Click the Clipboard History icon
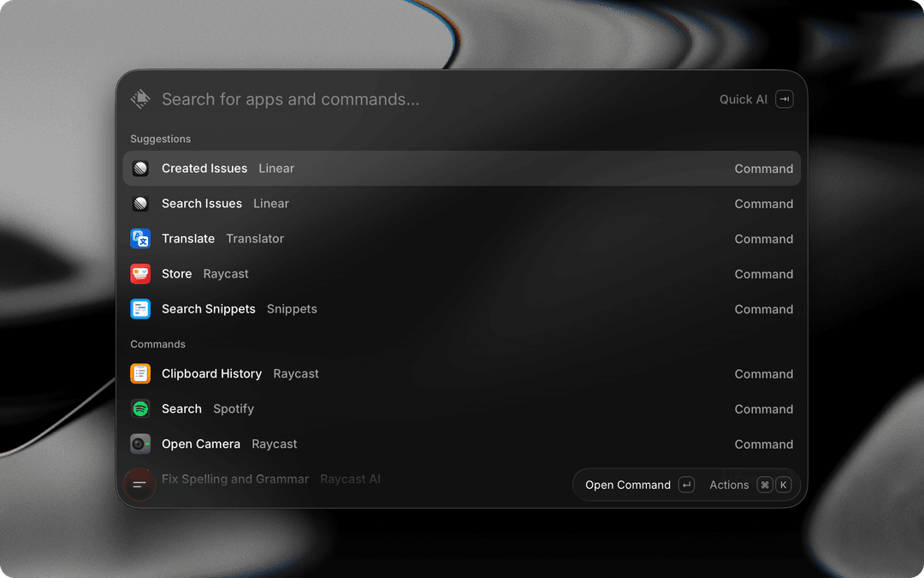The image size is (924, 578). (x=140, y=374)
